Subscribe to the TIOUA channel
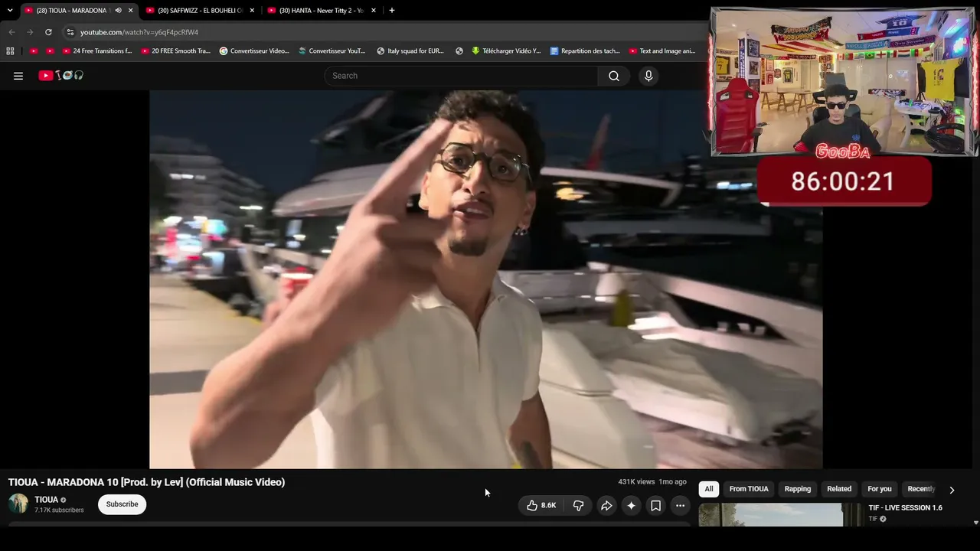 [122, 504]
